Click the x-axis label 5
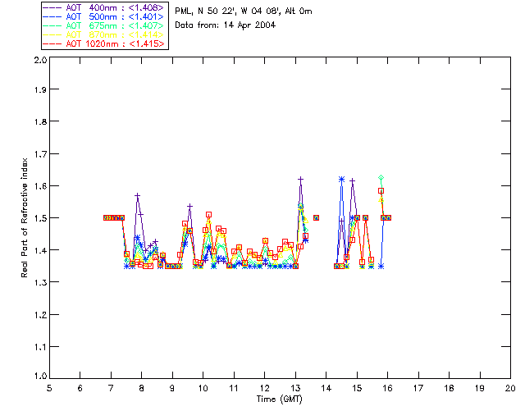Viewport: 525px width, 420px height. click(49, 388)
